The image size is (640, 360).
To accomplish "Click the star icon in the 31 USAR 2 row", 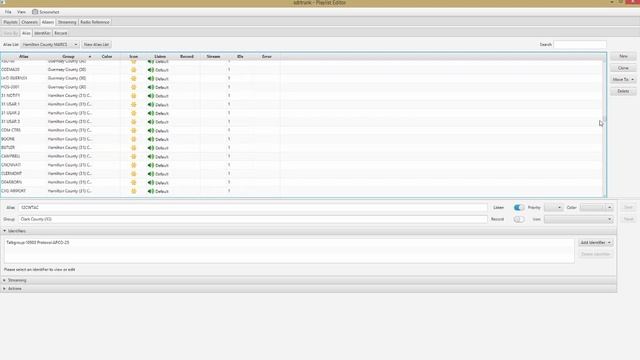I will point(133,113).
